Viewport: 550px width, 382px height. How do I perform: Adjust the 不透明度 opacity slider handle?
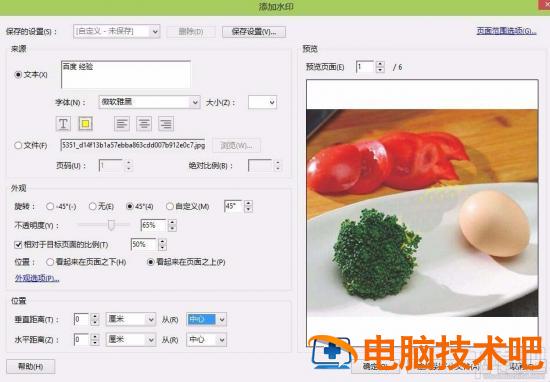pos(111,225)
